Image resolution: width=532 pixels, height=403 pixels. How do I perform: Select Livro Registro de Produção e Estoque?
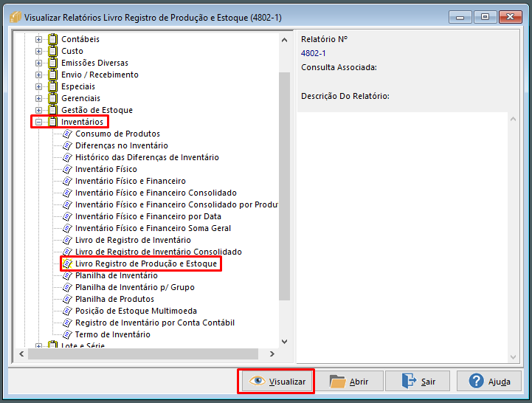coord(146,263)
